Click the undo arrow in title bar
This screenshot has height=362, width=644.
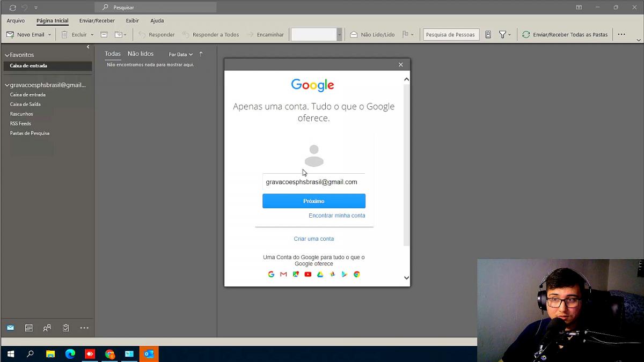(x=25, y=8)
